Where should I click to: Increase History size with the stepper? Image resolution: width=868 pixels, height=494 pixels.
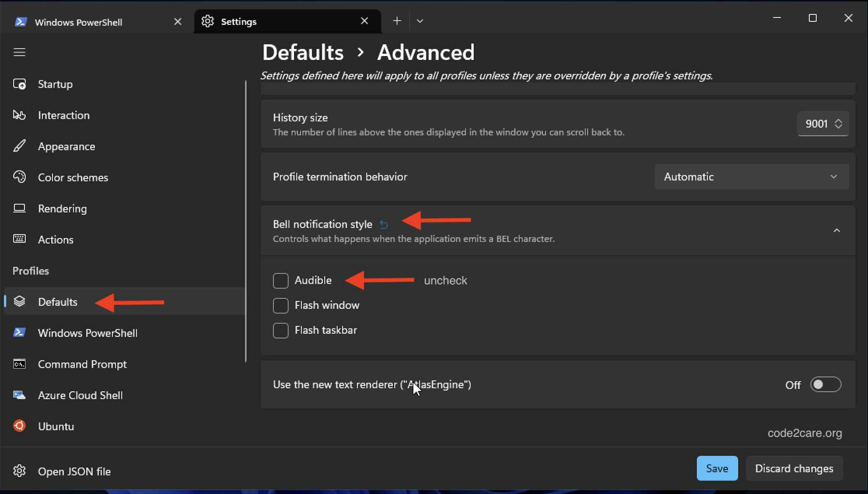point(838,120)
